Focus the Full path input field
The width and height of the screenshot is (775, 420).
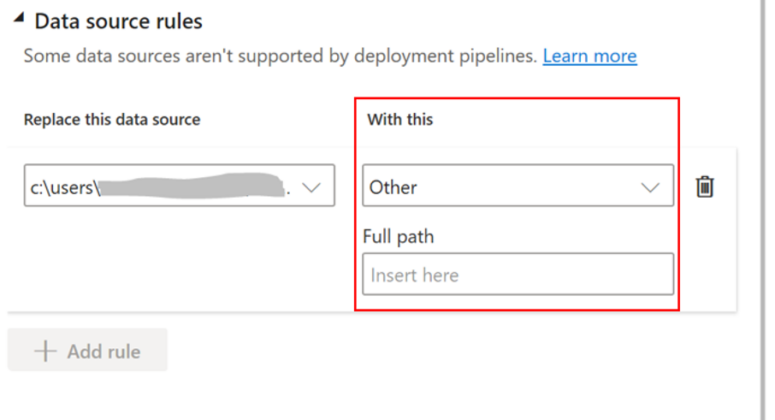tap(517, 274)
